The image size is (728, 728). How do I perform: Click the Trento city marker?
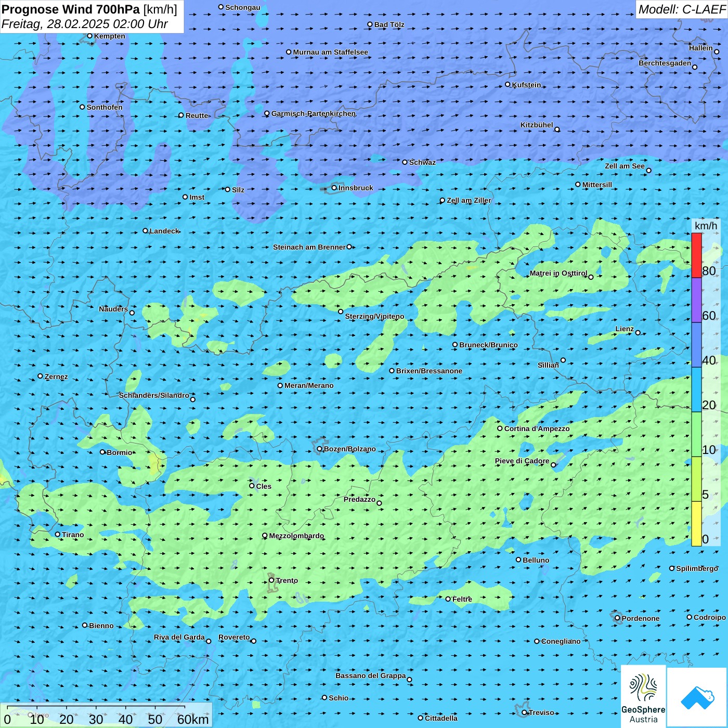click(271, 580)
